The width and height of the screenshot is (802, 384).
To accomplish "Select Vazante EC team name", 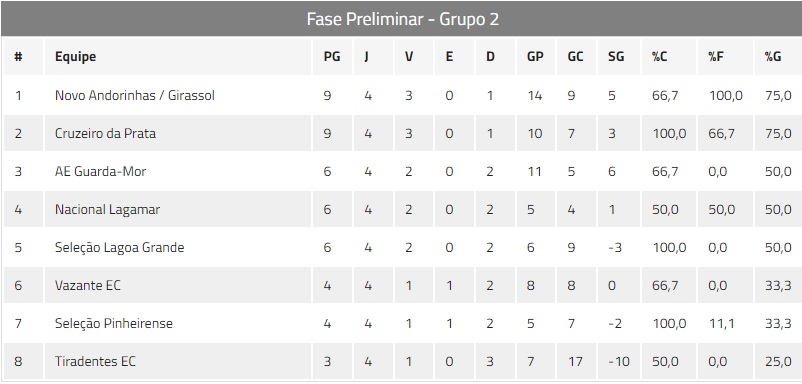I will 88,285.
